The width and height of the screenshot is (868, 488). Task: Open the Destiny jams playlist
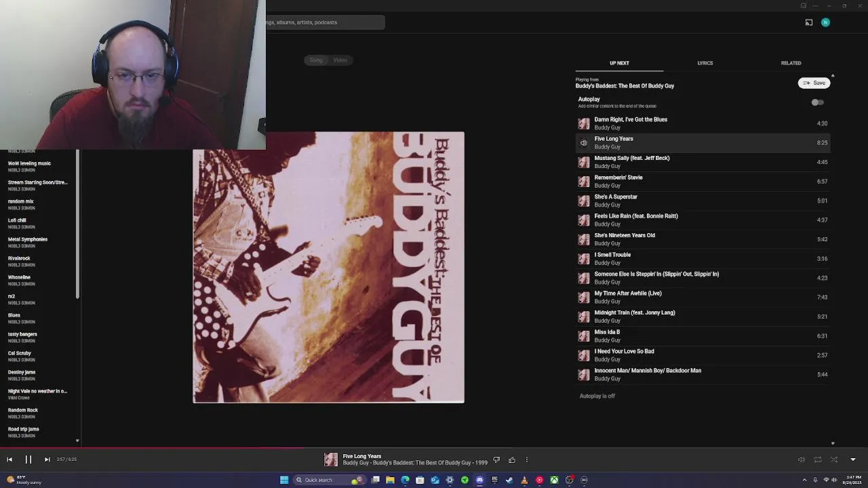[x=22, y=372]
